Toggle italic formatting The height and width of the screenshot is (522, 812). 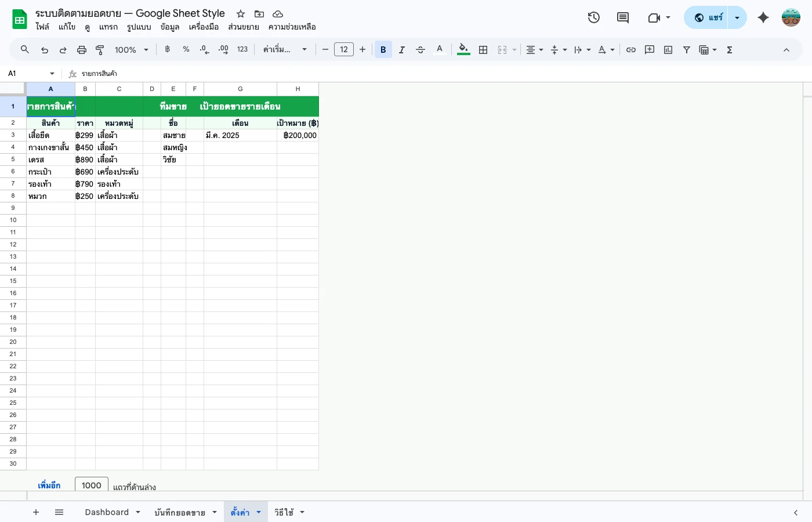(x=401, y=49)
